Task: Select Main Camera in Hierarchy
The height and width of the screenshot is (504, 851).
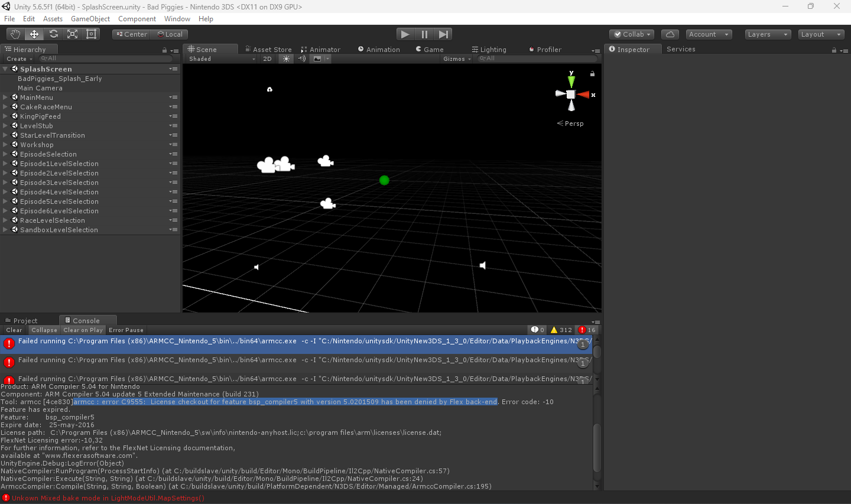Action: coord(40,88)
